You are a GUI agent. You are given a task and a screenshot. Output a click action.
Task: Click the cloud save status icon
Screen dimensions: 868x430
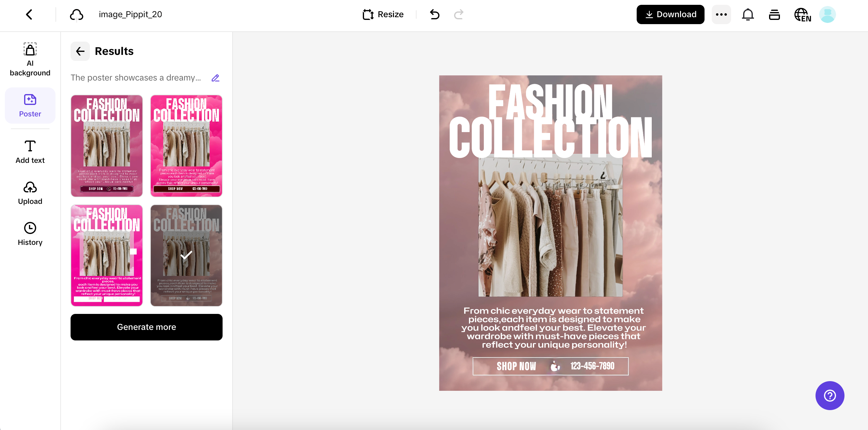[x=77, y=14]
